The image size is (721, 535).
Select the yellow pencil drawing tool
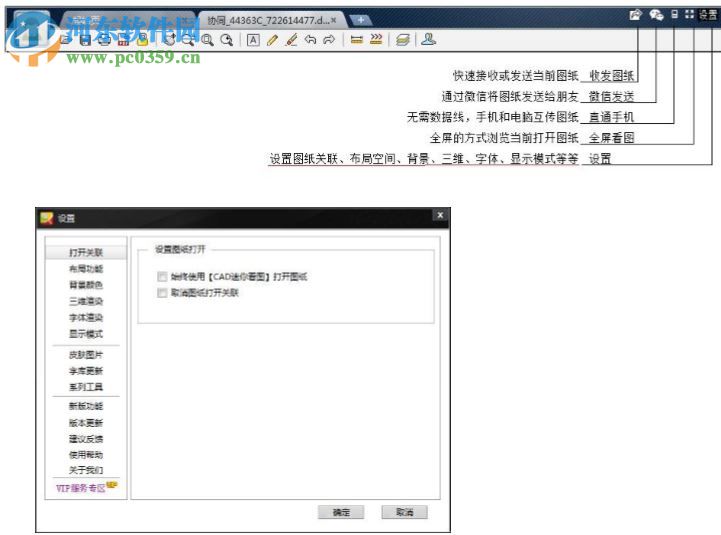(x=272, y=40)
